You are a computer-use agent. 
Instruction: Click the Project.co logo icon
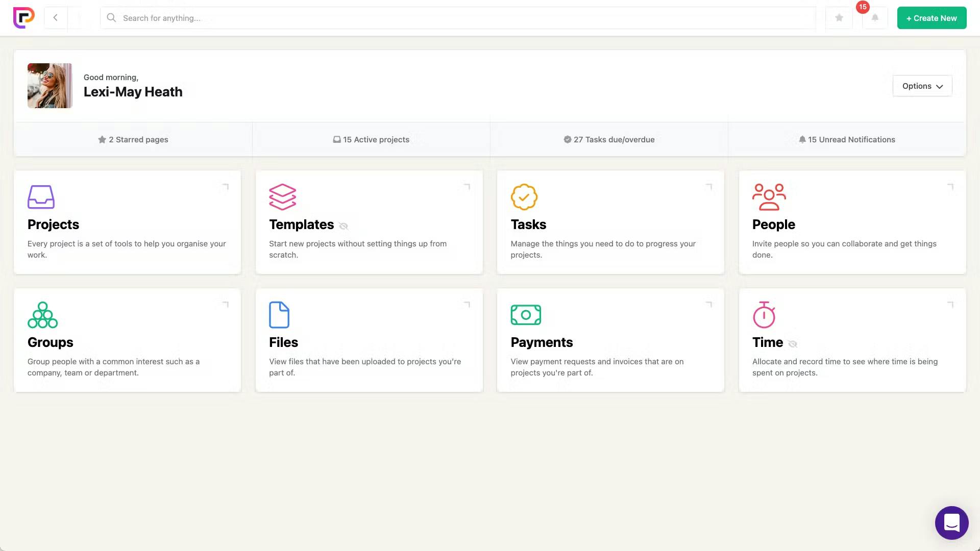coord(23,18)
